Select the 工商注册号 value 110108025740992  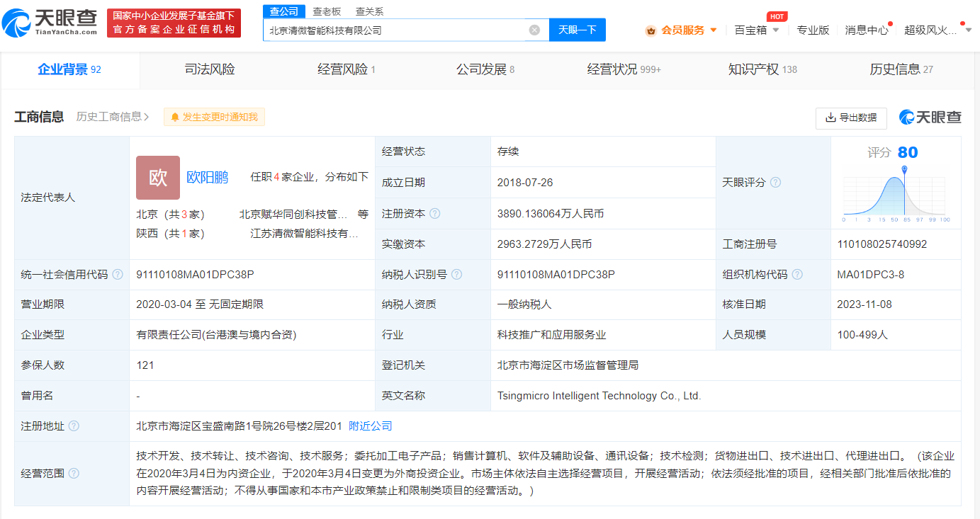point(882,244)
